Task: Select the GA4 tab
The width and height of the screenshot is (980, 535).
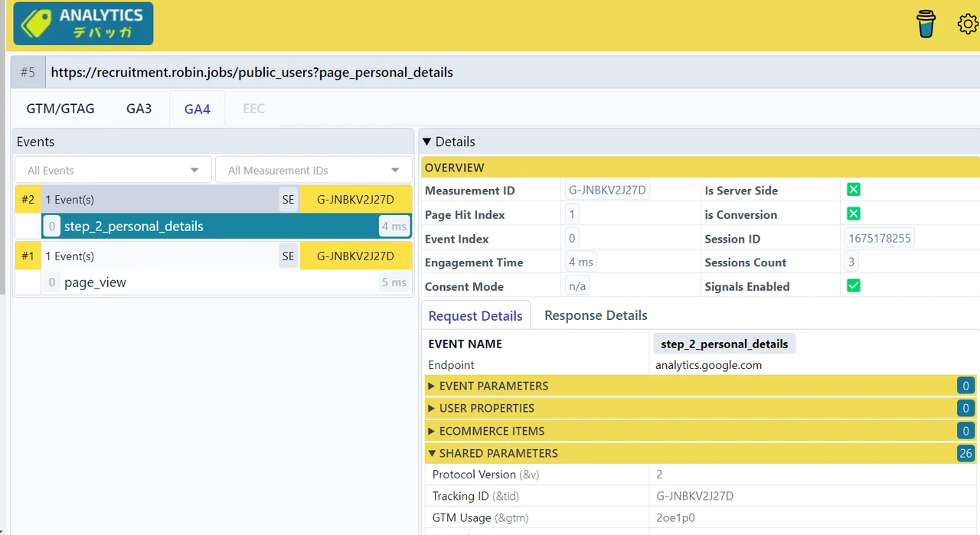Action: [197, 109]
